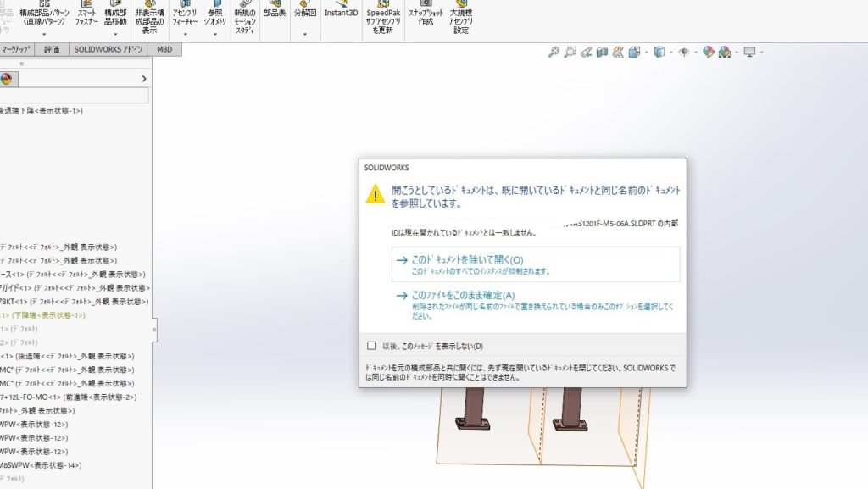Select the Zoom to Area icon
868x489 pixels.
pyautogui.click(x=570, y=53)
